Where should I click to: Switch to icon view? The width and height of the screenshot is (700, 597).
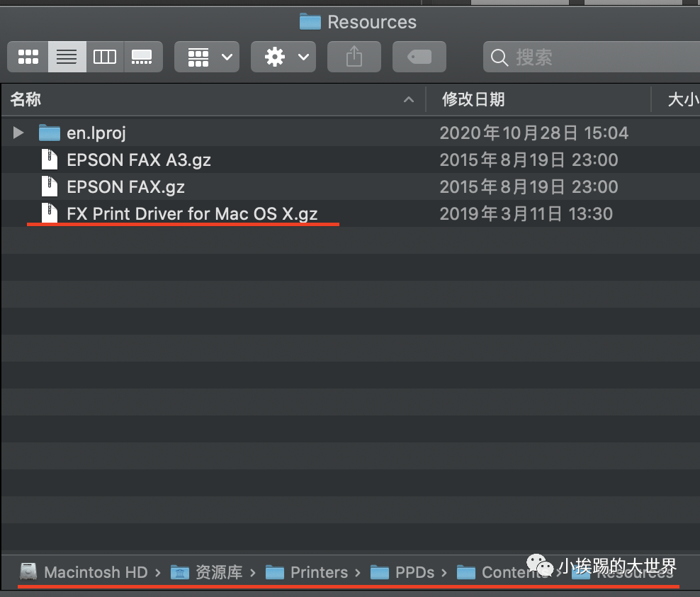[28, 57]
